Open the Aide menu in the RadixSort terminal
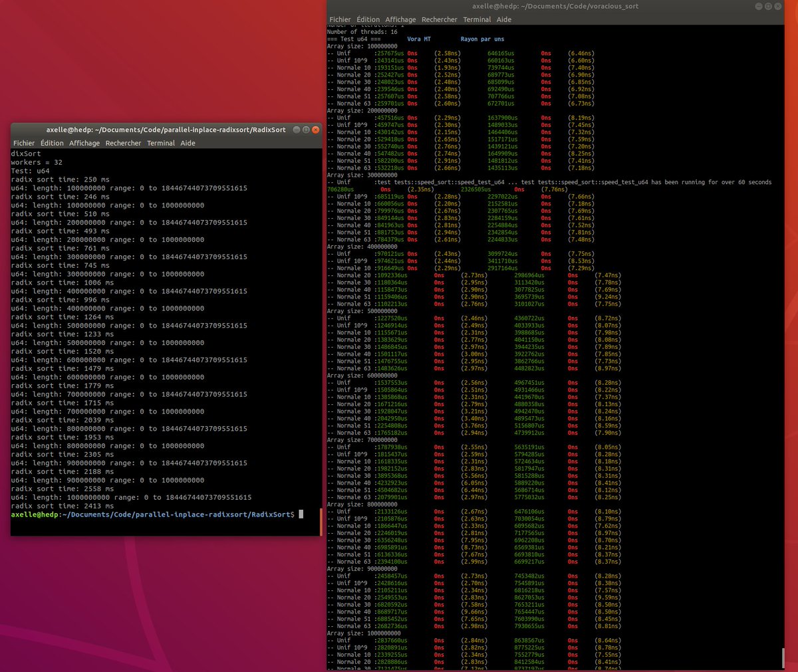This screenshot has width=798, height=672. (188, 143)
